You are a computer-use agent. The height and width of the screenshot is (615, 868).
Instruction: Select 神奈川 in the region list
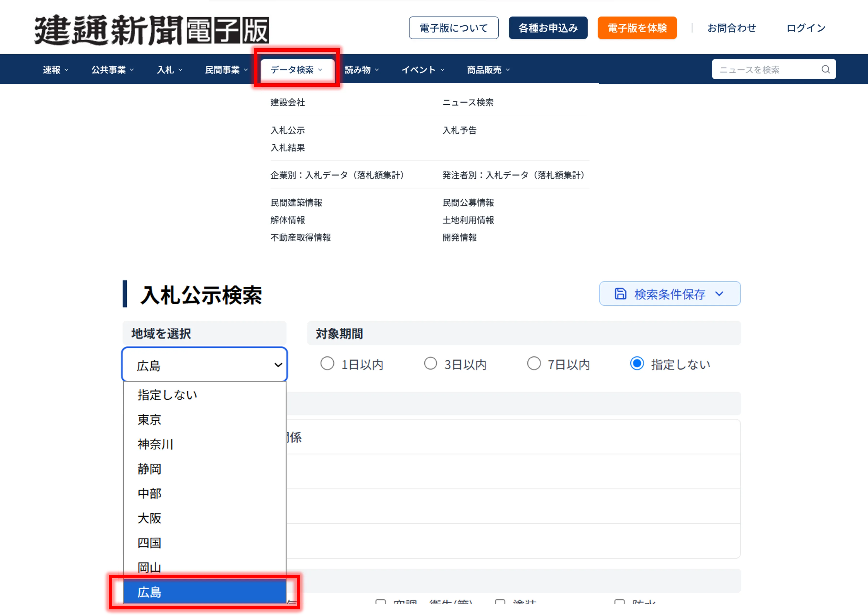click(x=205, y=444)
